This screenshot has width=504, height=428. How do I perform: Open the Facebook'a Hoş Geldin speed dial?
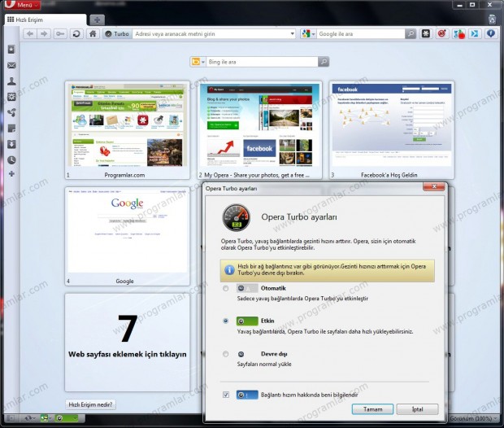tap(392, 129)
